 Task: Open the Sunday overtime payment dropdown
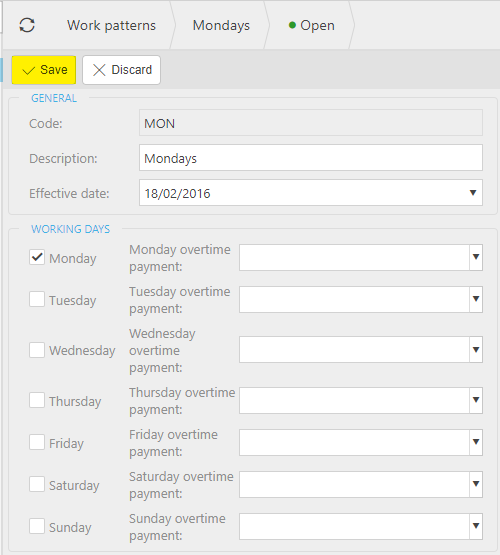pos(476,526)
